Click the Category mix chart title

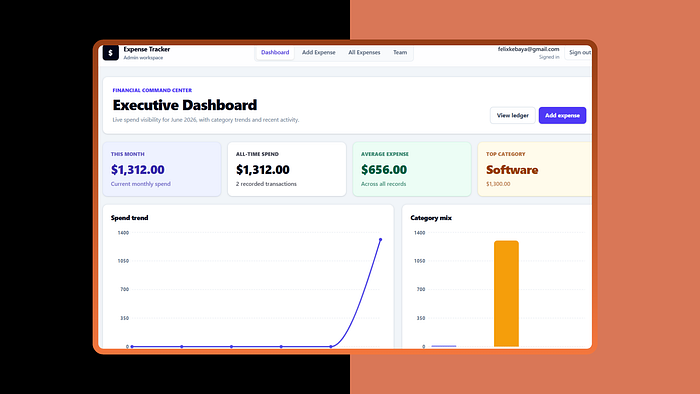(431, 218)
